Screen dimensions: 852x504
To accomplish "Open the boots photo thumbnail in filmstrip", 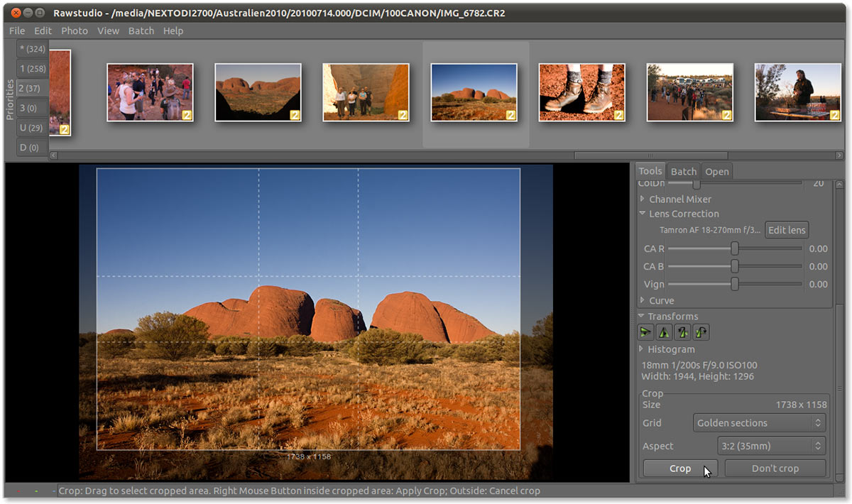I will pos(581,92).
